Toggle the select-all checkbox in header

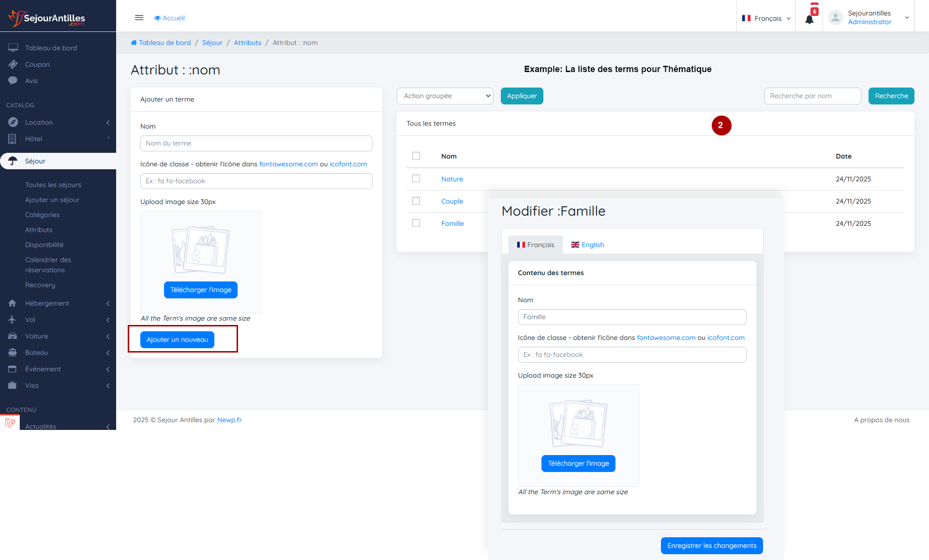pyautogui.click(x=416, y=156)
